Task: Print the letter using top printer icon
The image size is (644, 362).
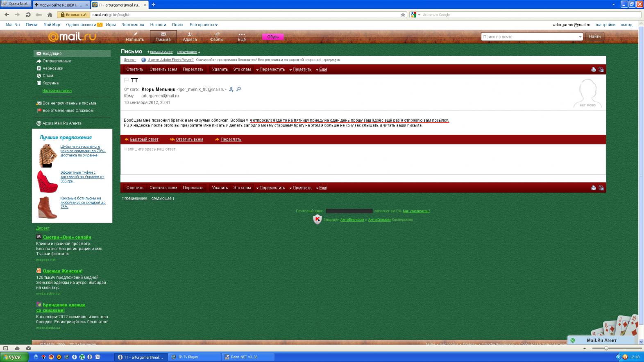Action: click(x=594, y=70)
